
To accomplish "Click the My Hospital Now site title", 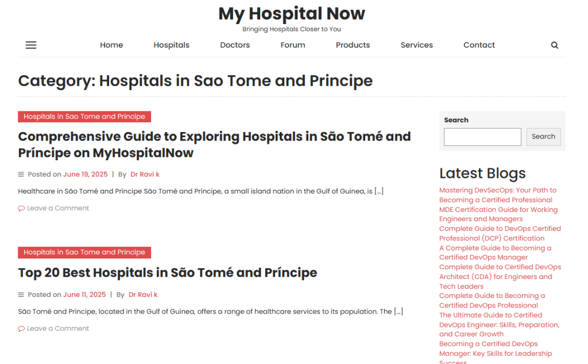I will pos(291,13).
